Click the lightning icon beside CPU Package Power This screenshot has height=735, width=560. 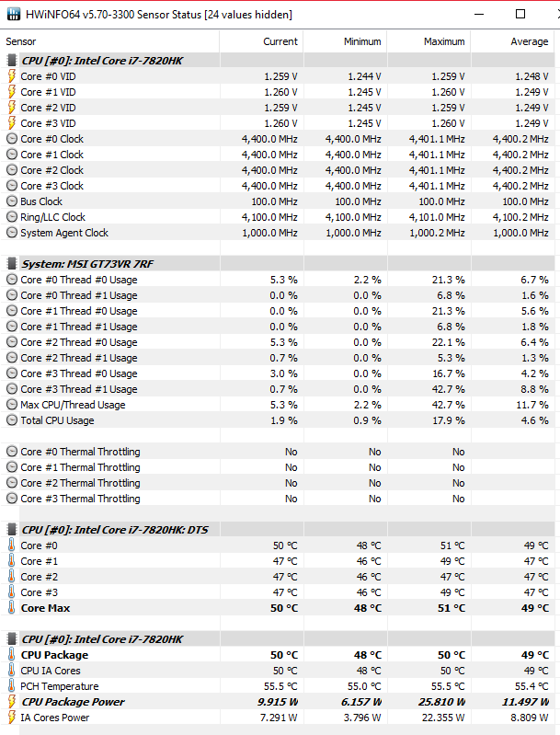pyautogui.click(x=12, y=702)
